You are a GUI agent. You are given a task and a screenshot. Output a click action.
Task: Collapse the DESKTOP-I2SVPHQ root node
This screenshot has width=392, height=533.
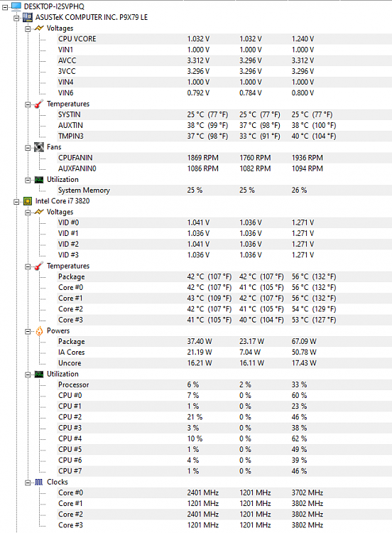tap(5, 7)
